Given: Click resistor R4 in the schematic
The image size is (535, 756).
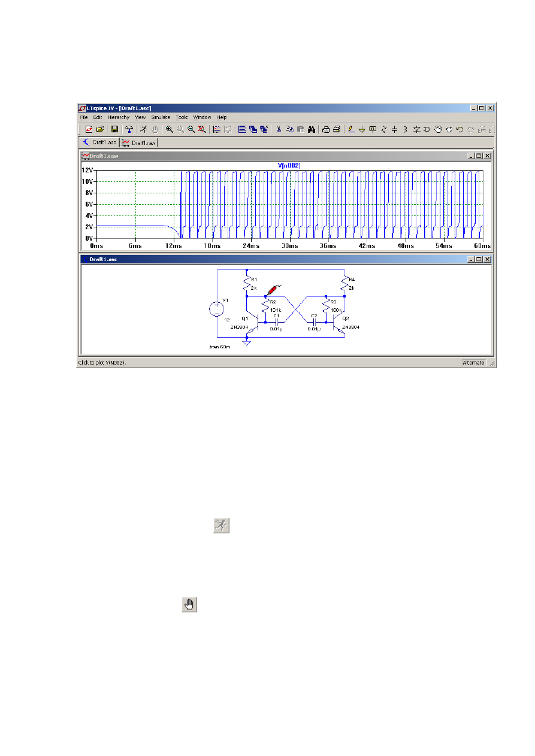Looking at the screenshot, I should tap(346, 284).
